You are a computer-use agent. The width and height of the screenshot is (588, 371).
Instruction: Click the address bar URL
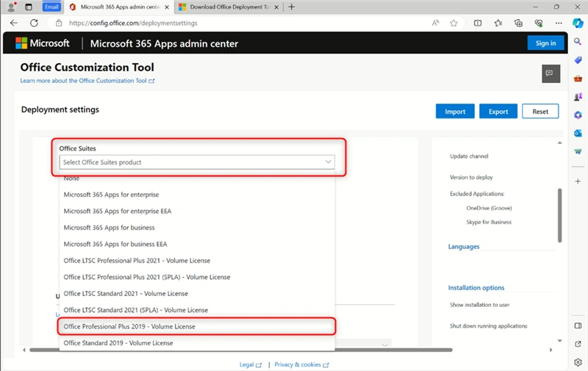pyautogui.click(x=133, y=23)
